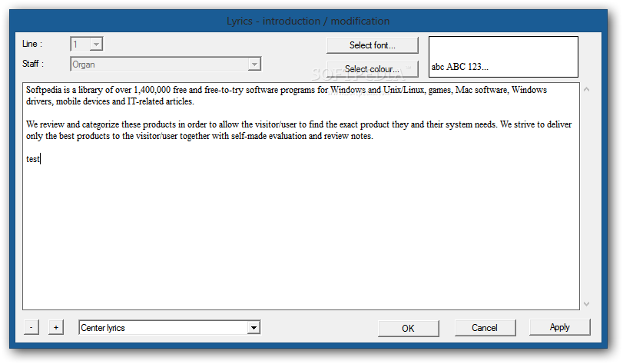The width and height of the screenshot is (623, 364).
Task: Click the minus (-) button
Action: pyautogui.click(x=31, y=328)
